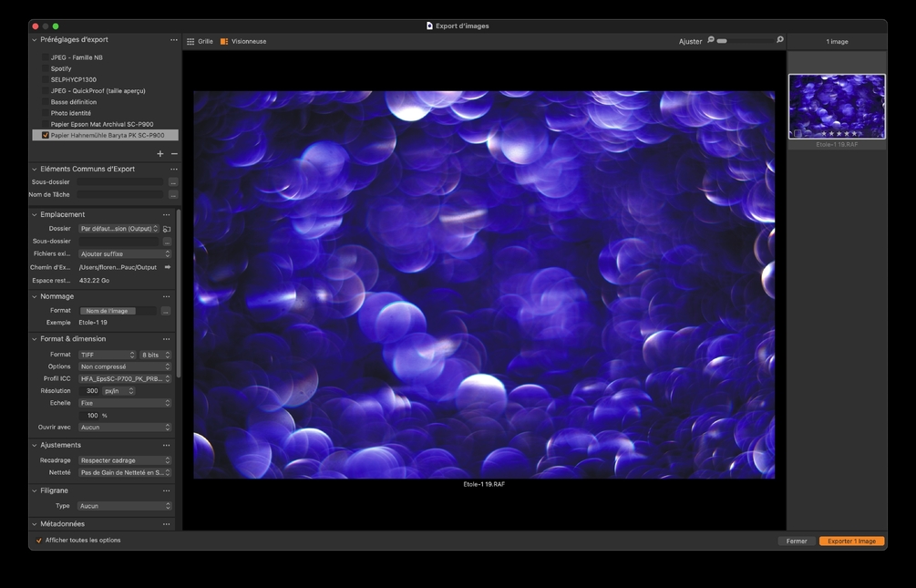Uncheck the Papier Hahnemühle Baryta PK SC-P900 preset
This screenshot has height=588, width=916.
tap(46, 135)
